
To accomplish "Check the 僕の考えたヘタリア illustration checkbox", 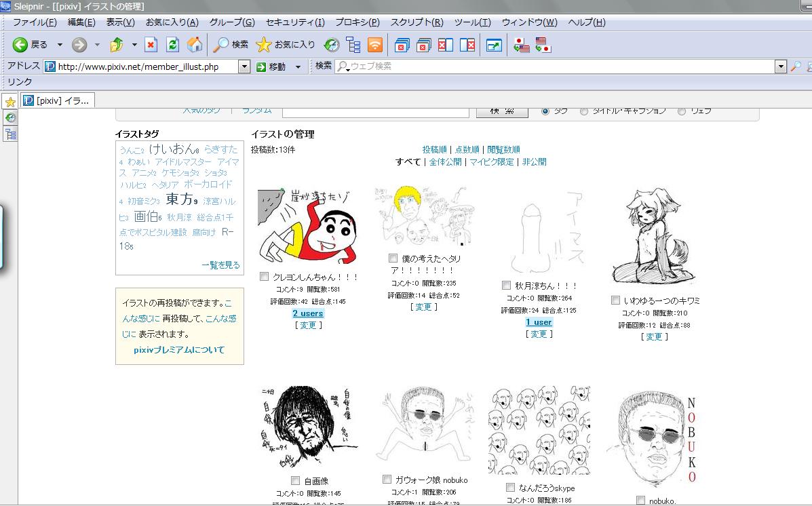I will (393, 258).
